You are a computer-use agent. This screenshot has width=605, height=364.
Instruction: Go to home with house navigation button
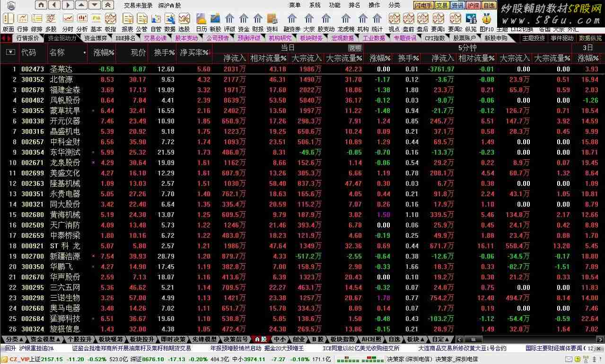click(41, 5)
